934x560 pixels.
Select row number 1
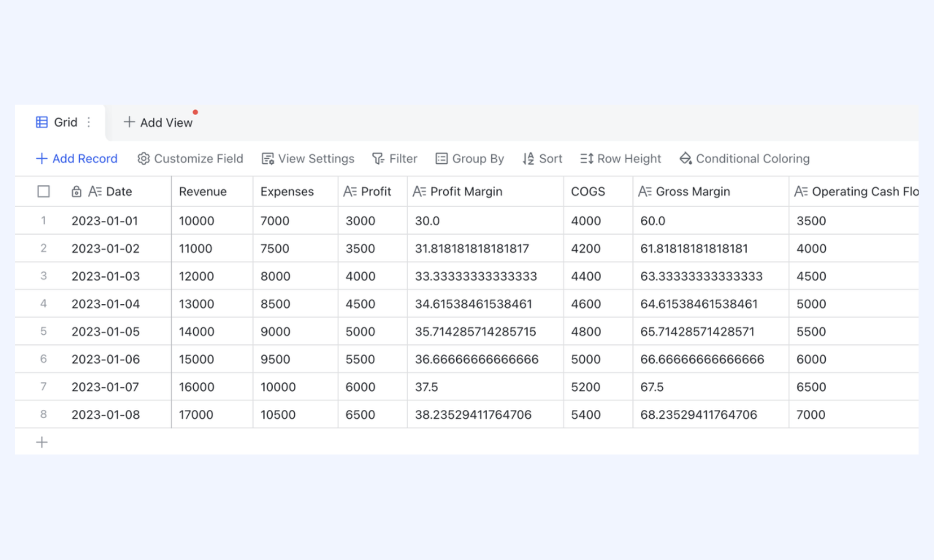coord(43,220)
